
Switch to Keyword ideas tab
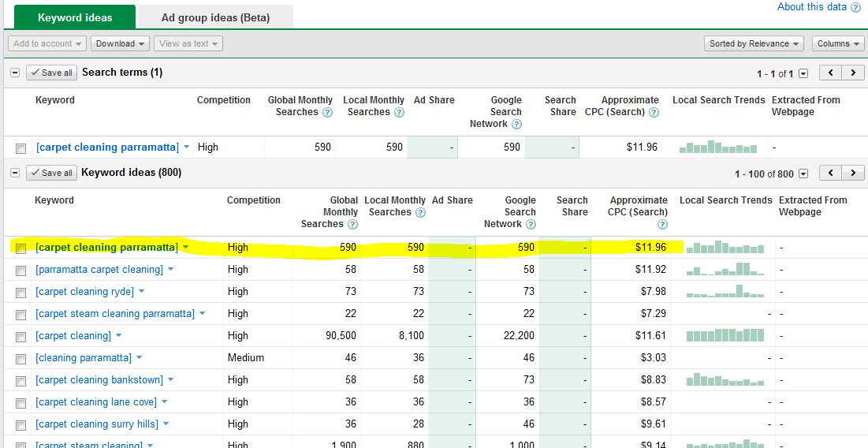pyautogui.click(x=75, y=17)
